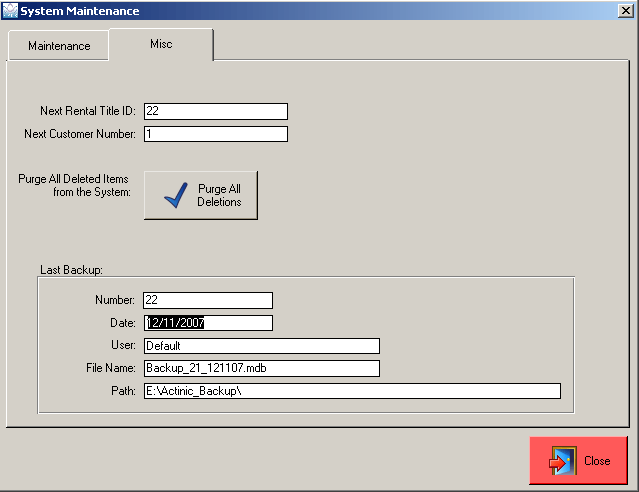Click the Path field showing E:\Actinic_Backup\
Viewport: 639px width, 492px height.
351,391
